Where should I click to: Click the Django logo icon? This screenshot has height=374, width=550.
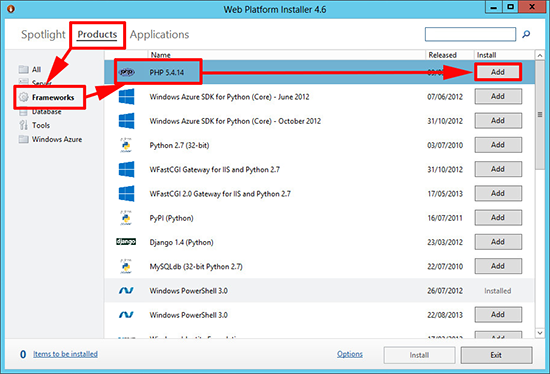tap(126, 242)
